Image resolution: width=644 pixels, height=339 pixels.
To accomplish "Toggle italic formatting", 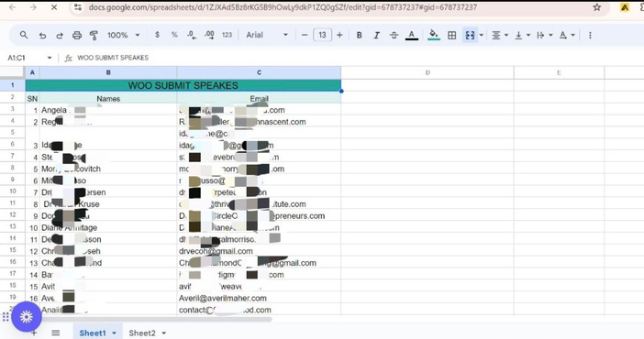I will tap(376, 36).
